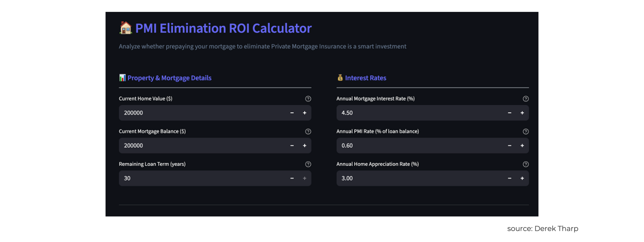644x242 pixels.
Task: Decrease Remaining Loan Term with minus button
Action: click(x=292, y=178)
